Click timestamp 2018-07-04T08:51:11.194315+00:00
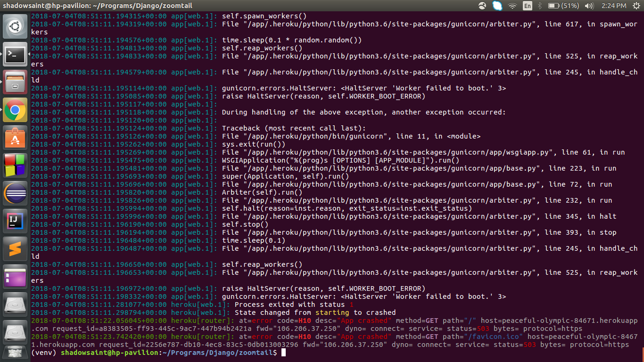Image resolution: width=644 pixels, height=362 pixels. tap(99, 16)
